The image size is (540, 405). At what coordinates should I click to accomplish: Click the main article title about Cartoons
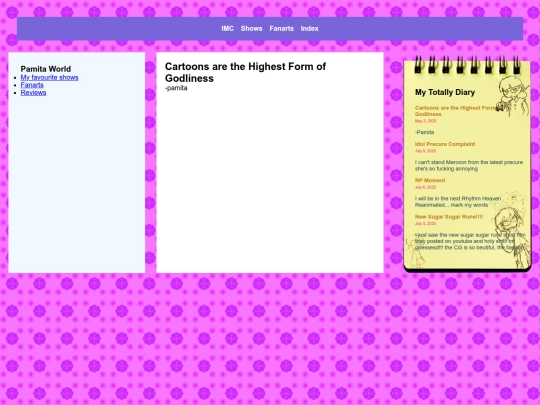pos(245,72)
